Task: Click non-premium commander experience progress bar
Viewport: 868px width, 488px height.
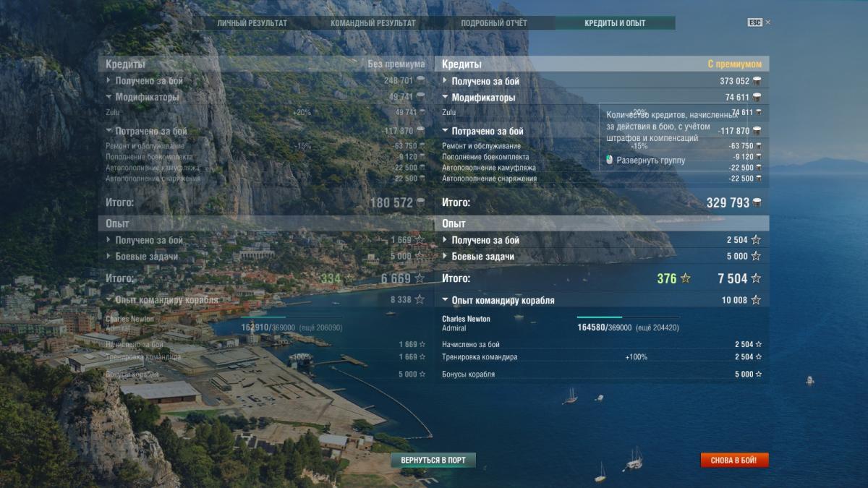Action: pos(292,317)
